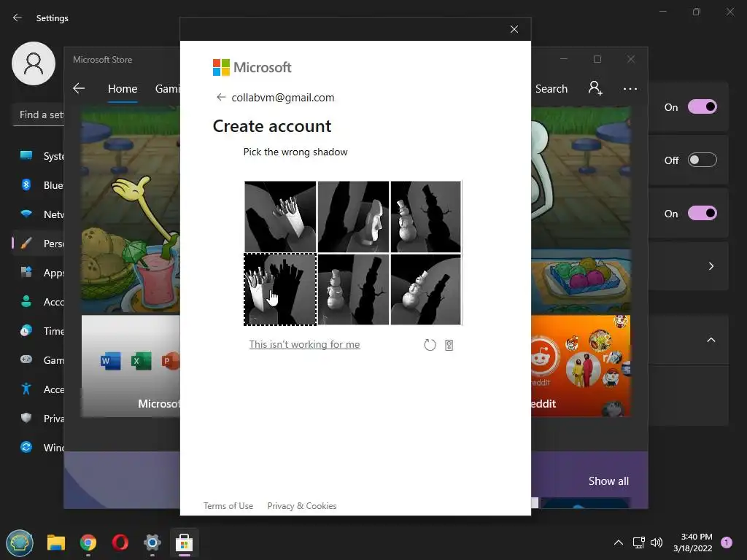Open the Start button on taskbar
This screenshot has width=747, height=560.
20,542
